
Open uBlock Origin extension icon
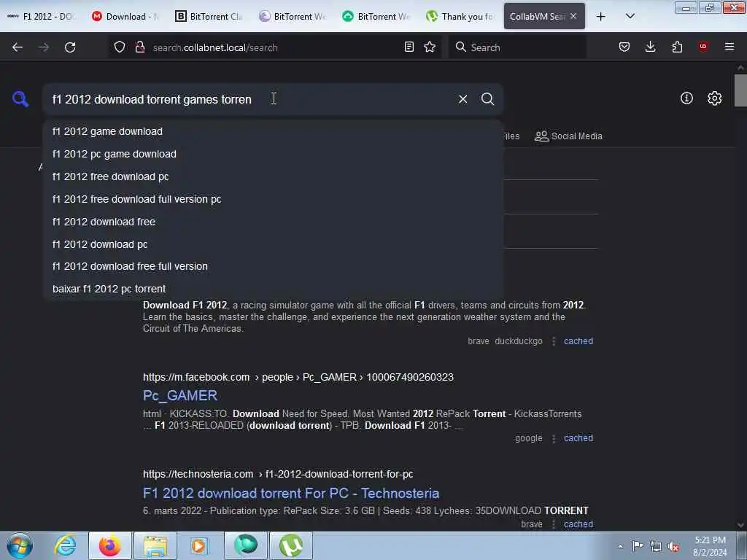coord(703,47)
